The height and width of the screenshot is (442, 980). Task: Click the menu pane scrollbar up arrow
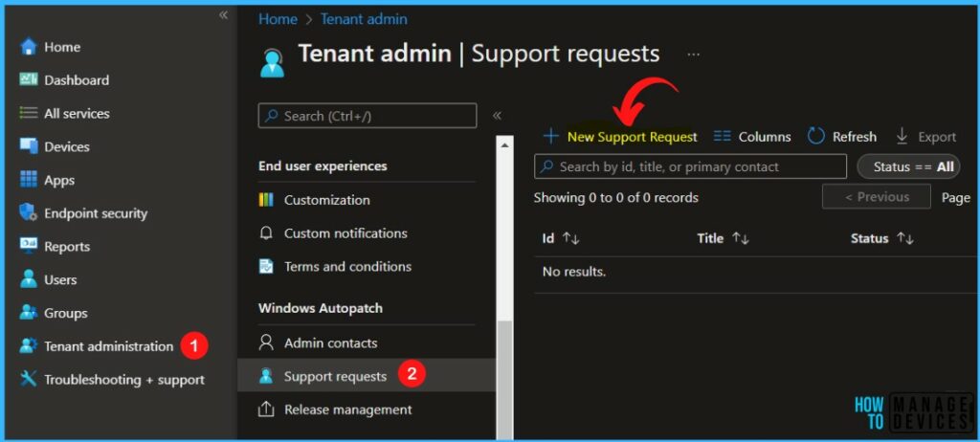[504, 144]
